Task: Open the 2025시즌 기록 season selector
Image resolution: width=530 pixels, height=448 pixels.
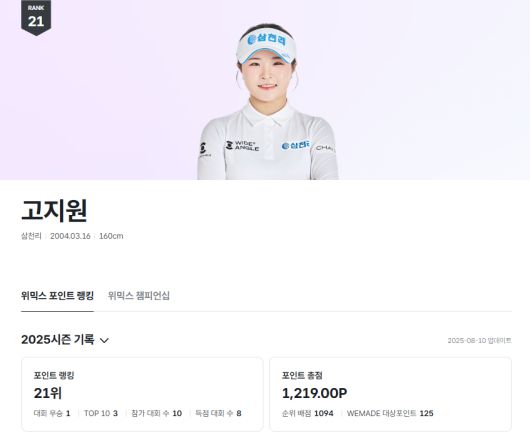Action: click(65, 339)
